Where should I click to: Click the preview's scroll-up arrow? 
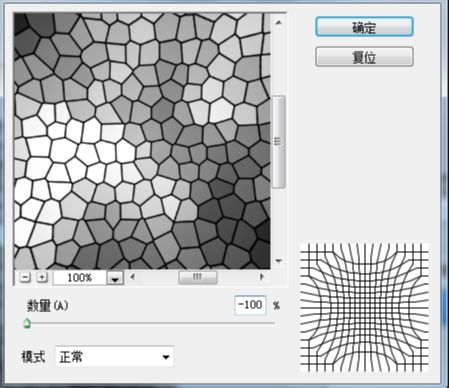tap(279, 23)
